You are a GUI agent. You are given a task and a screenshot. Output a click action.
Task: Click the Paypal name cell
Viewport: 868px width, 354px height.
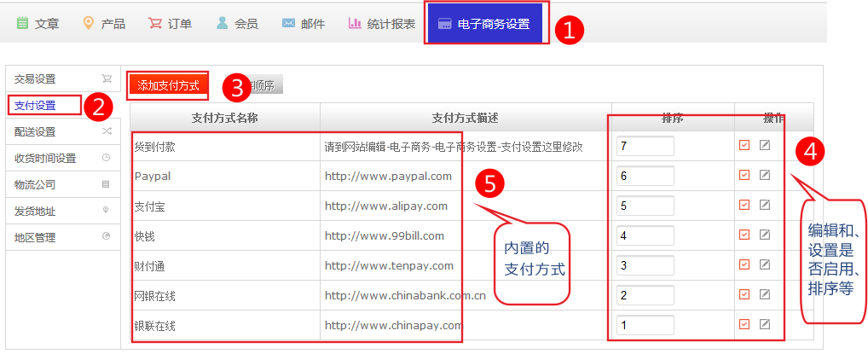coord(225,177)
